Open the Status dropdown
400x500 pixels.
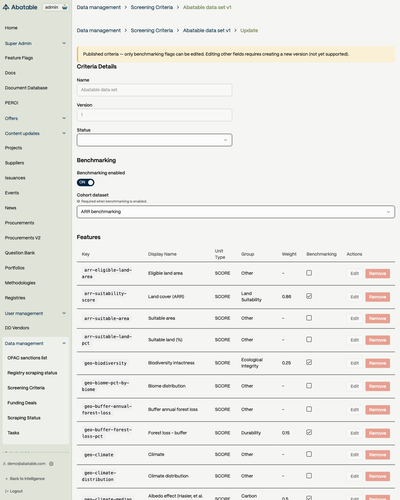pyautogui.click(x=154, y=140)
